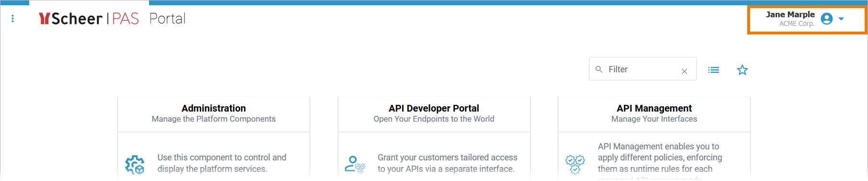Open the Jane Marple user account icon
The image size is (868, 181).
pyautogui.click(x=827, y=19)
